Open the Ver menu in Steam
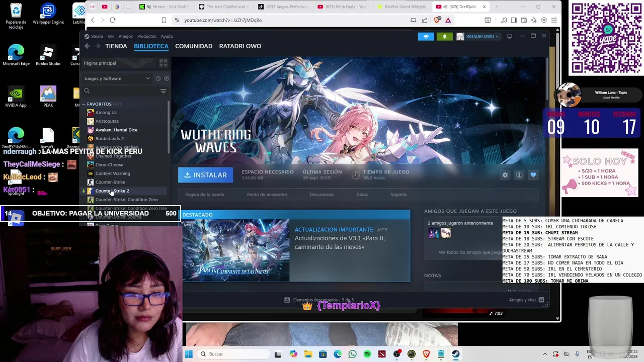Image resolution: width=644 pixels, height=362 pixels. coord(111,36)
